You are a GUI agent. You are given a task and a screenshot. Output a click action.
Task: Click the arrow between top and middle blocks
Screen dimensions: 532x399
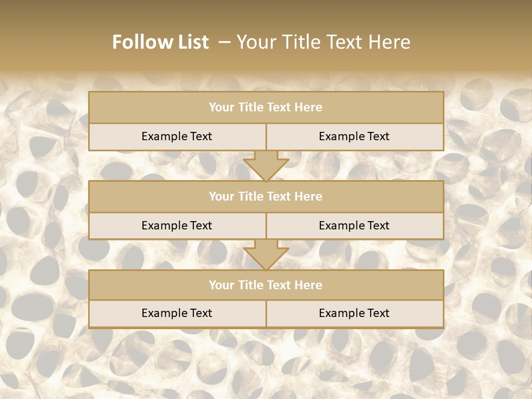pyautogui.click(x=266, y=166)
